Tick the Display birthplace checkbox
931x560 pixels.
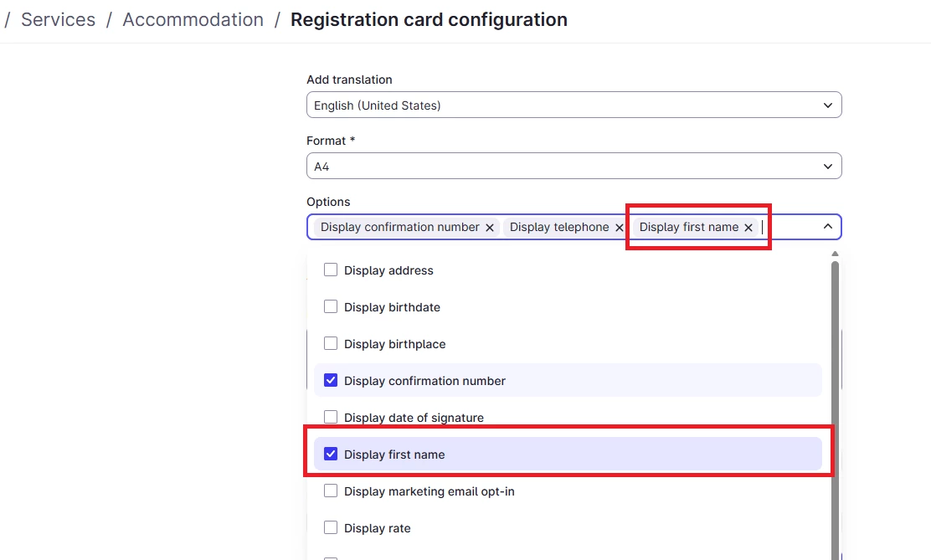click(331, 344)
